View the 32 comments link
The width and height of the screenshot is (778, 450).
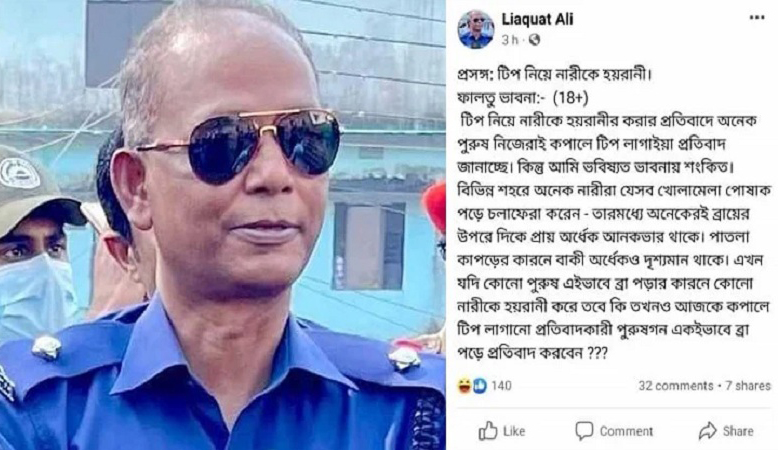point(676,386)
